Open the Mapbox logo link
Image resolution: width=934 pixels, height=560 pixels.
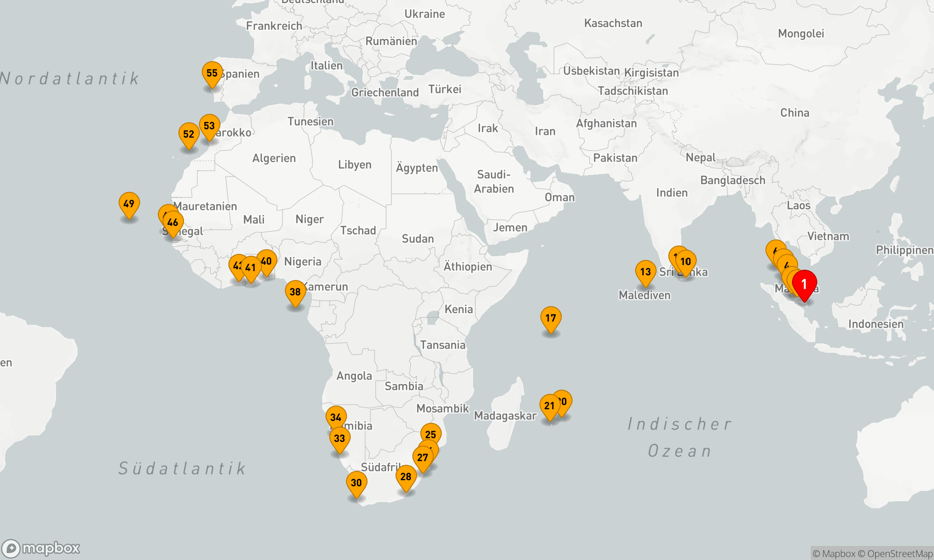pos(41,548)
